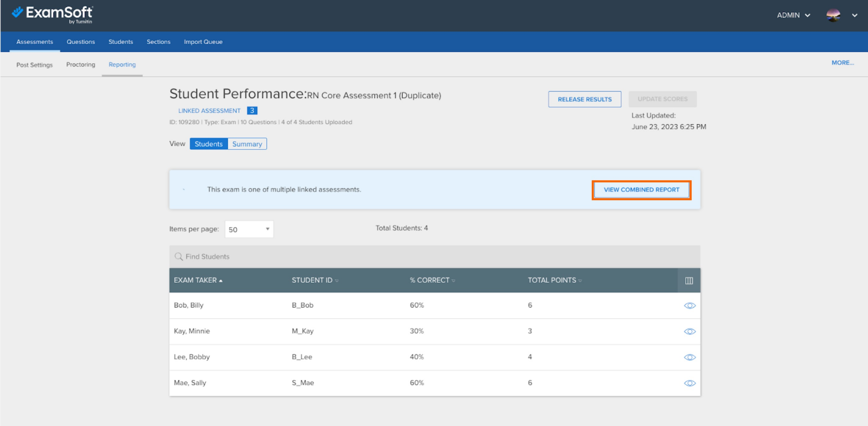
Task: Switch view to Students
Action: (208, 144)
